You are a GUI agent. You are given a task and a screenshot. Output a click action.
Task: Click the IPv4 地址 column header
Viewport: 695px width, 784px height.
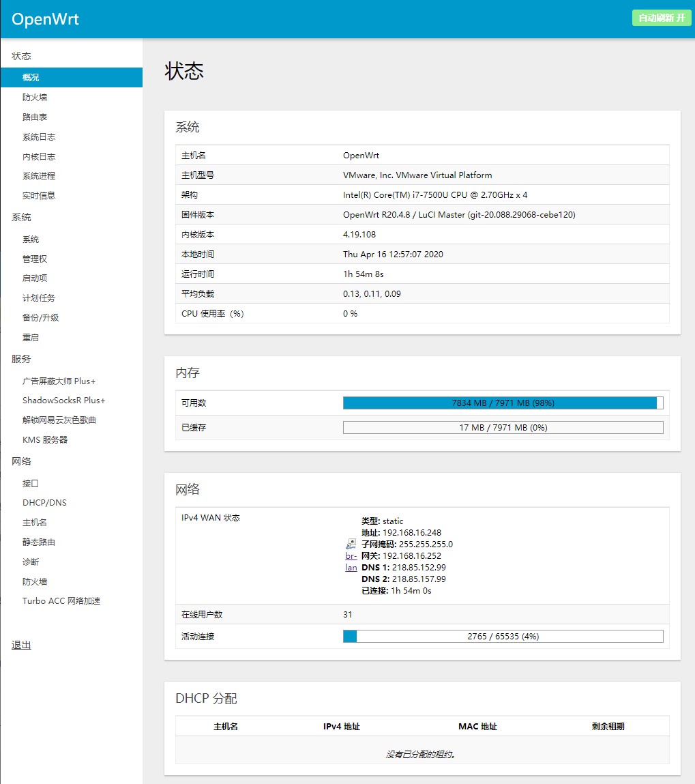pos(342,727)
